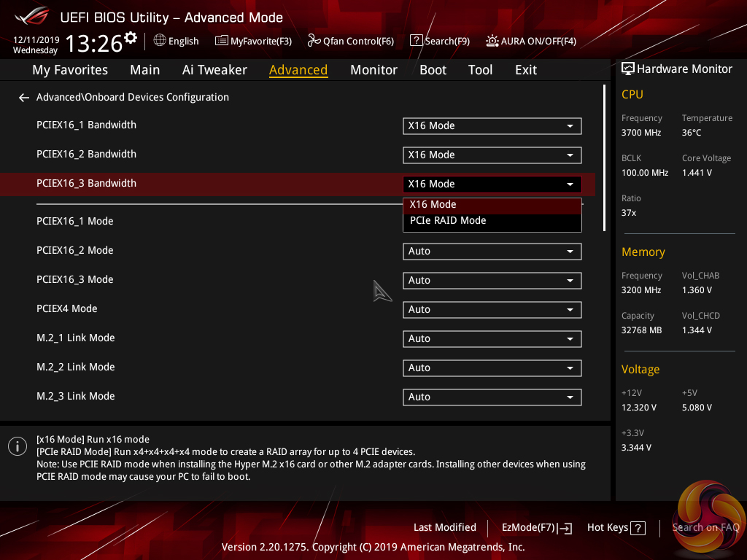Open M.2_2 Link Mode dropdown
747x560 pixels.
coord(492,368)
